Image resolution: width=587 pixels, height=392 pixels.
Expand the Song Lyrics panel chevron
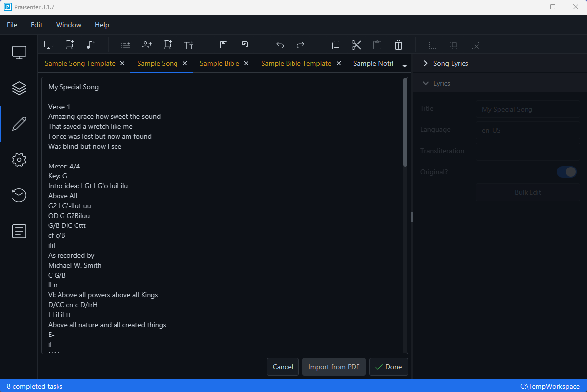point(425,63)
